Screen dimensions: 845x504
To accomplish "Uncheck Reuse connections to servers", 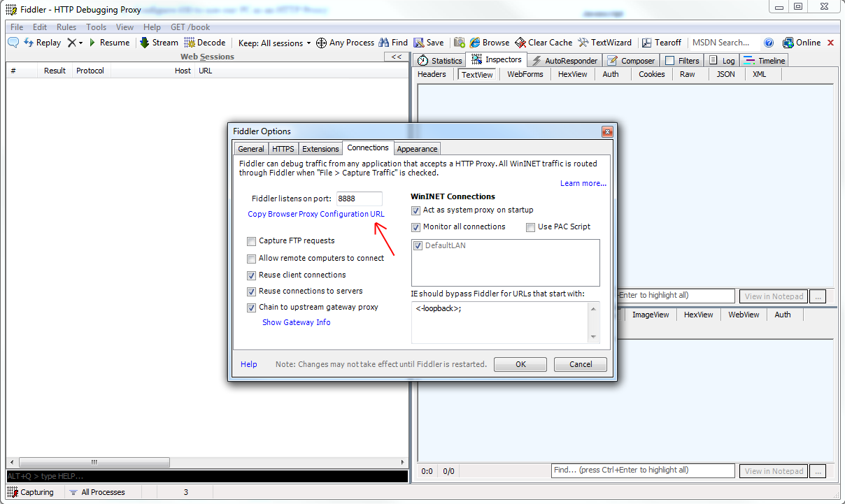I will coord(252,291).
